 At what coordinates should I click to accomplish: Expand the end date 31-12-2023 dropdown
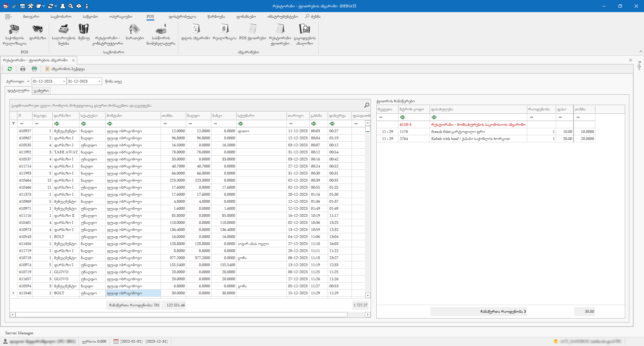[x=99, y=82]
